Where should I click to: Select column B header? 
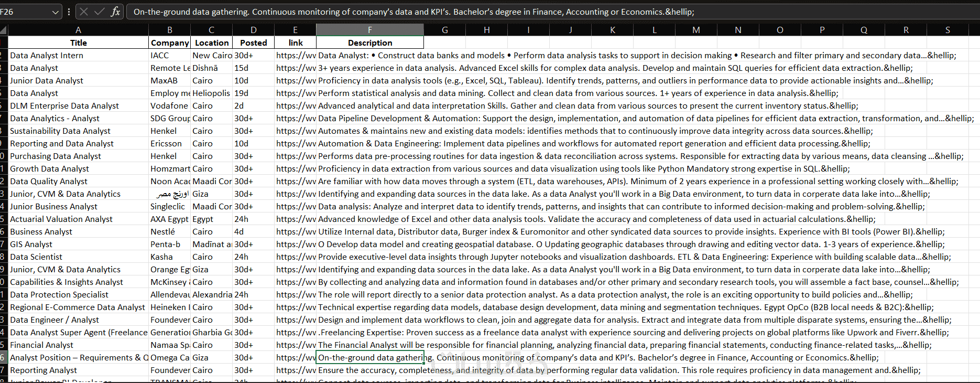pos(169,30)
